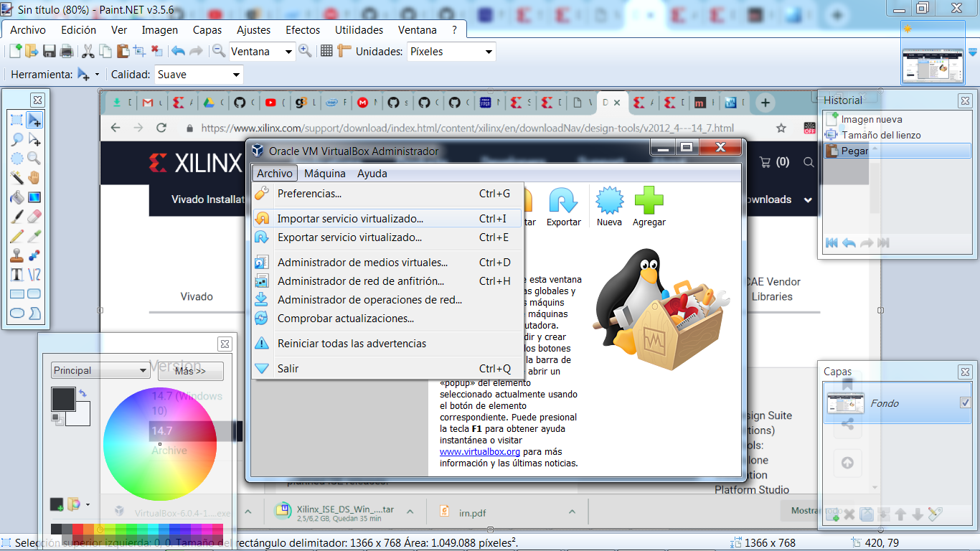Pick the Paint Bucket tool
980x551 pixels.
click(17, 197)
